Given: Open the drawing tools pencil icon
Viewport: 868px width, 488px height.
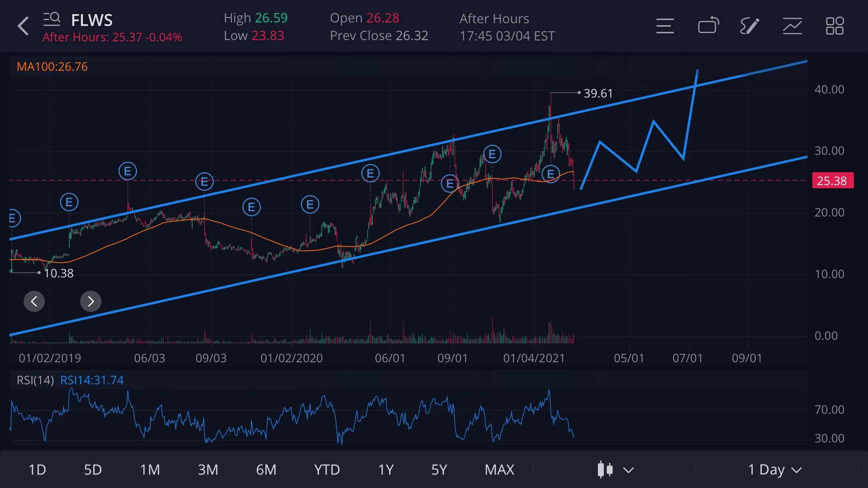Looking at the screenshot, I should 749,26.
